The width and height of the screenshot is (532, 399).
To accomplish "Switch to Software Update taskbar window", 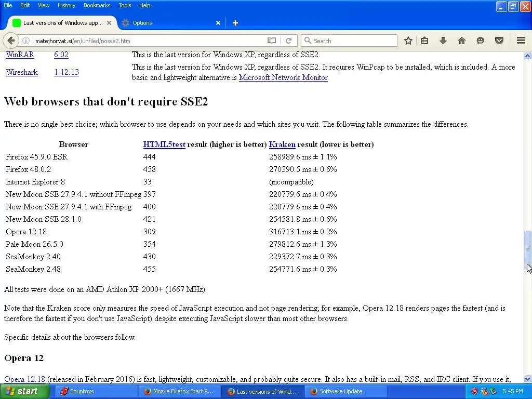I will coord(345,391).
